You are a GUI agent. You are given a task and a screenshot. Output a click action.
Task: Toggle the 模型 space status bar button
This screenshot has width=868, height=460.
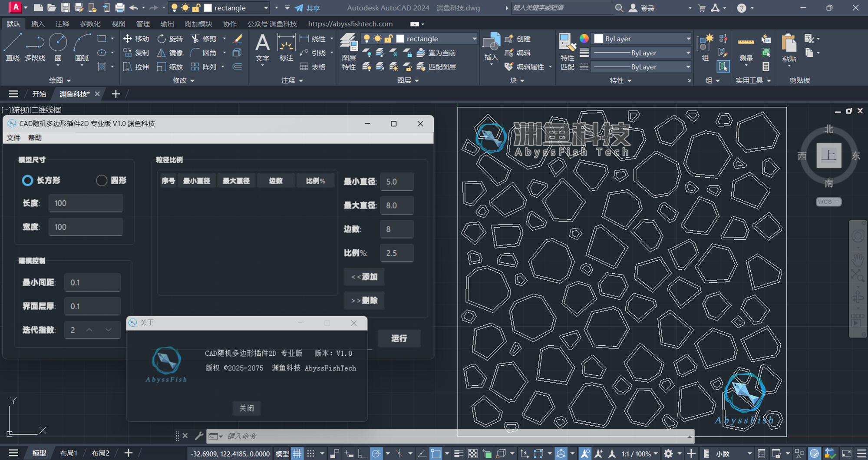pos(282,453)
